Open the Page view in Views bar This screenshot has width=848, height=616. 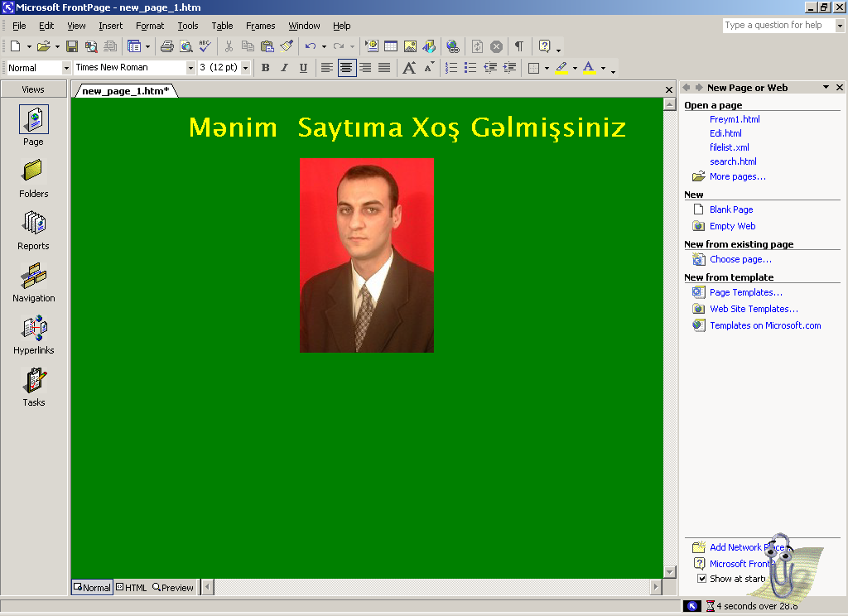33,126
